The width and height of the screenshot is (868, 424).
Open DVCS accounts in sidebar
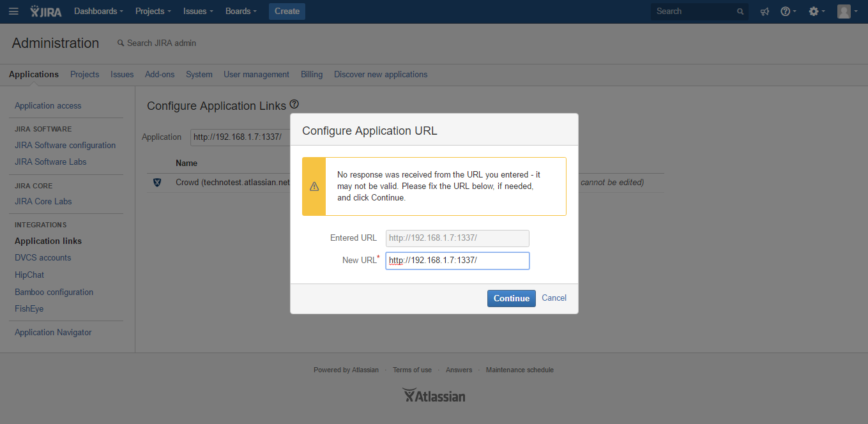click(43, 258)
